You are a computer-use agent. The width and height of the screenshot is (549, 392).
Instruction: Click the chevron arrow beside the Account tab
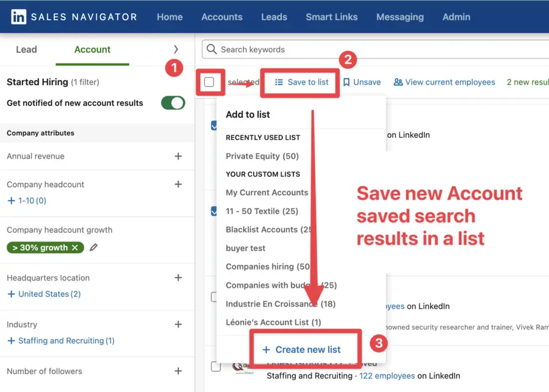point(176,49)
